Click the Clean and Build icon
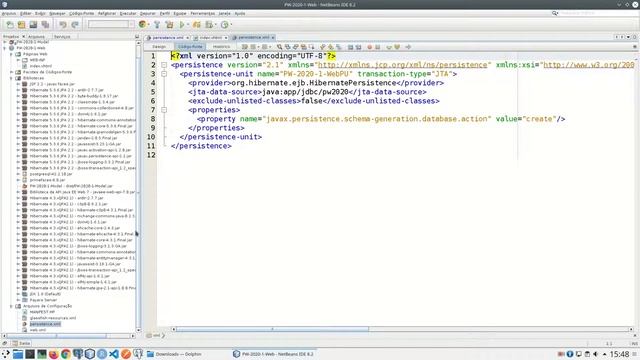Screen dimensions: 640x360 click(169, 25)
